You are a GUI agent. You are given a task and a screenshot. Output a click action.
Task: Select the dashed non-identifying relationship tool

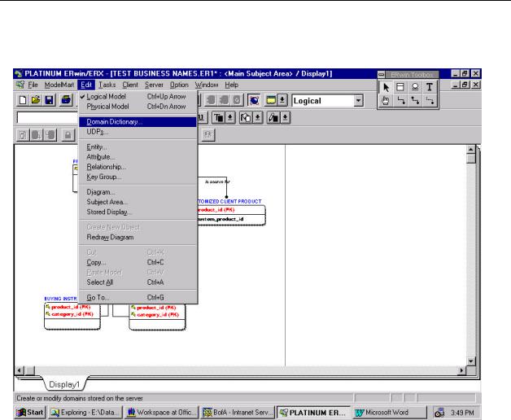[430, 101]
